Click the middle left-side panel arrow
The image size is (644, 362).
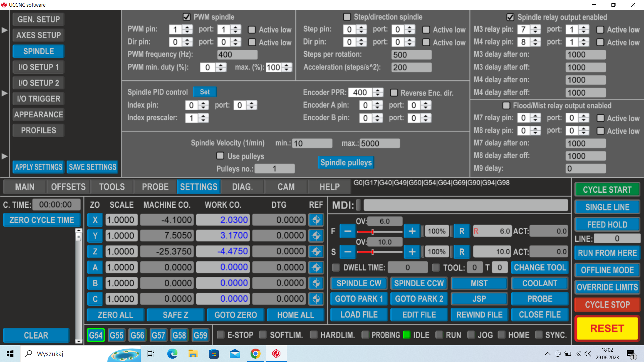[x=5, y=93]
